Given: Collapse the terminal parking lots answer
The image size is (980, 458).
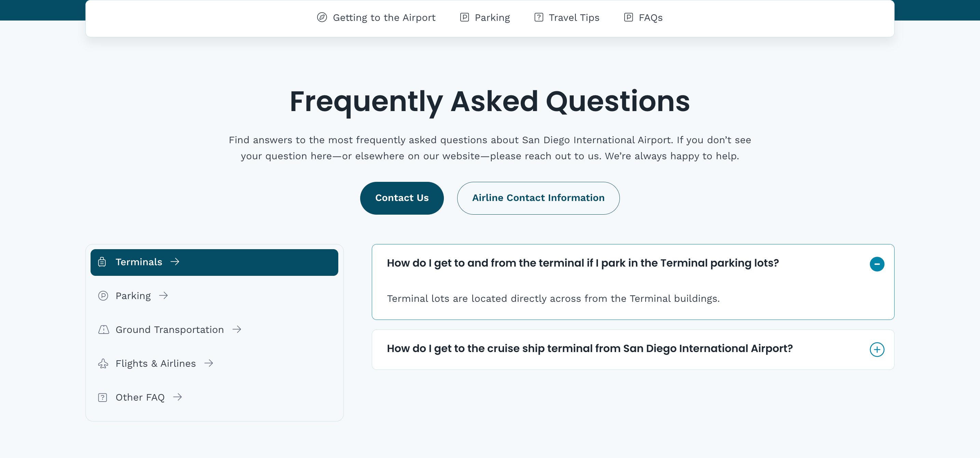Looking at the screenshot, I should point(877,264).
